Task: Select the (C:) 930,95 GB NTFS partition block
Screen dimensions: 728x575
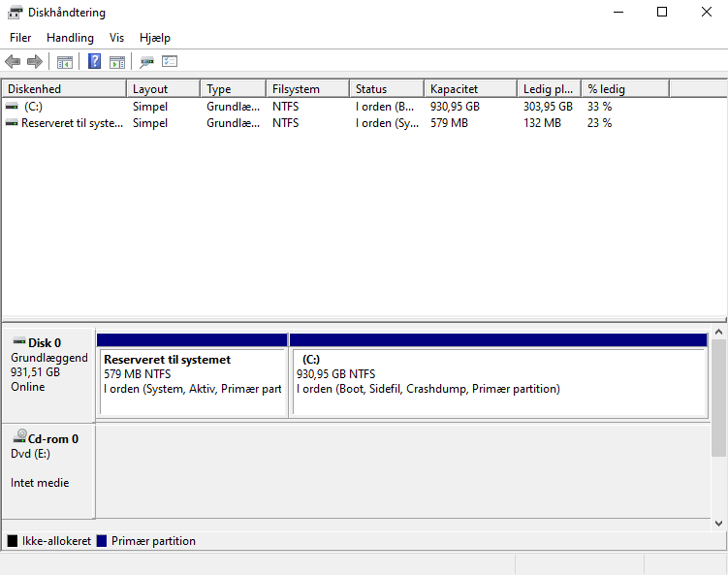Action: pos(498,375)
